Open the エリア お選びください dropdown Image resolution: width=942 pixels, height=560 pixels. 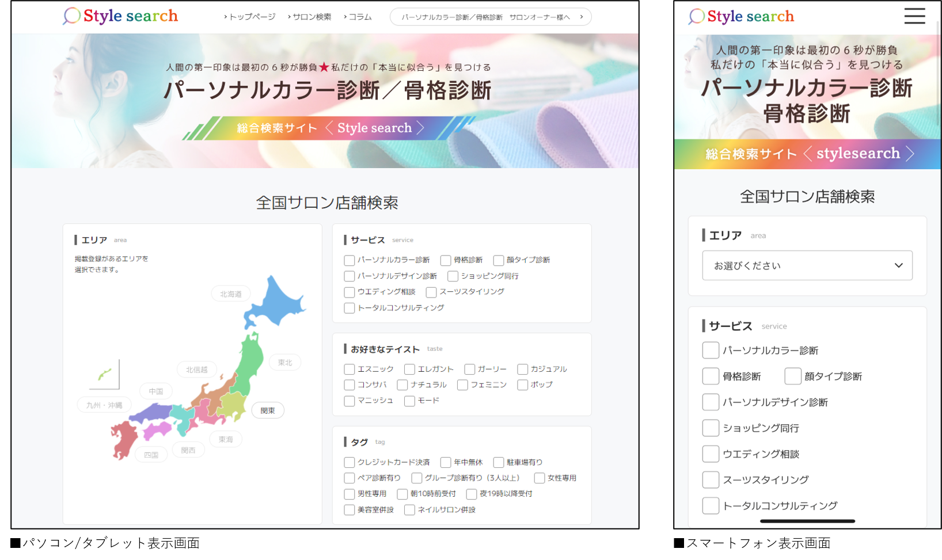[807, 265]
